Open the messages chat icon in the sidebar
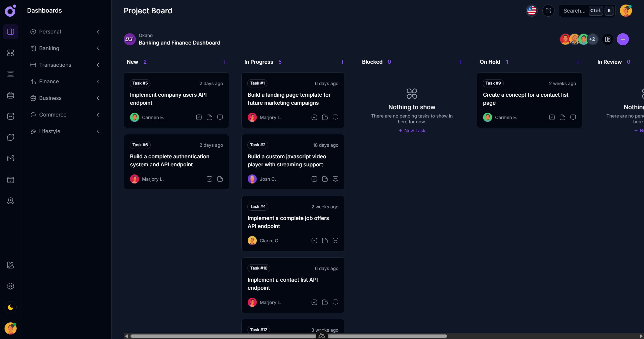This screenshot has height=339, width=644. click(x=10, y=137)
